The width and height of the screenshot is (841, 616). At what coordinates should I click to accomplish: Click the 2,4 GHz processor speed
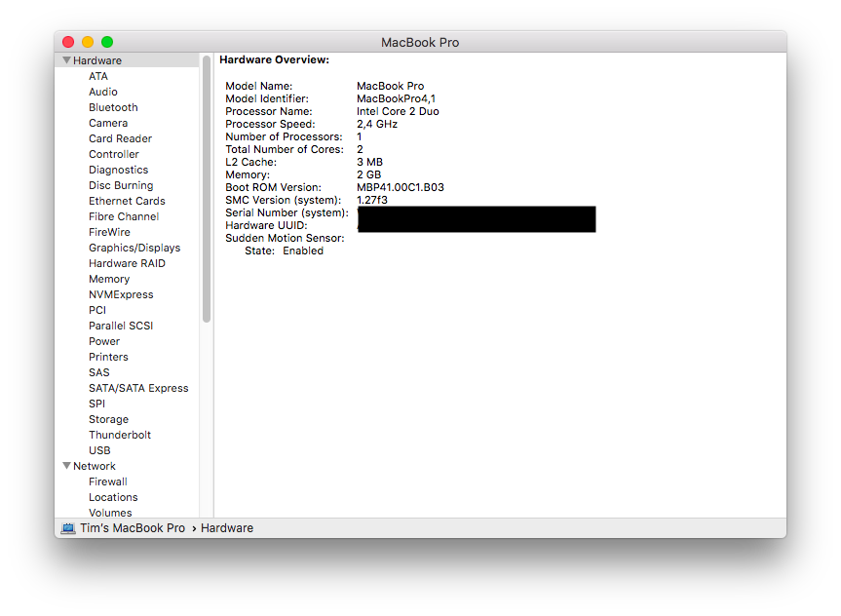click(x=377, y=124)
